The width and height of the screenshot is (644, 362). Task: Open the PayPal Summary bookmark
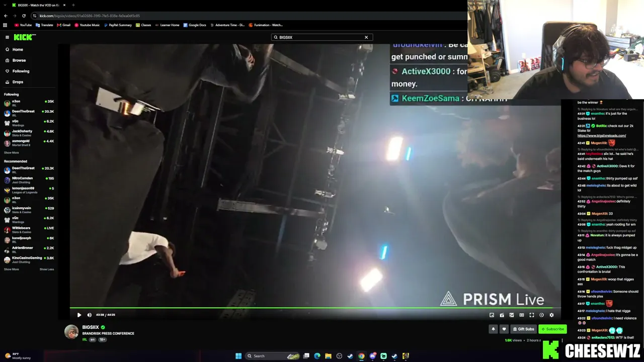point(118,25)
